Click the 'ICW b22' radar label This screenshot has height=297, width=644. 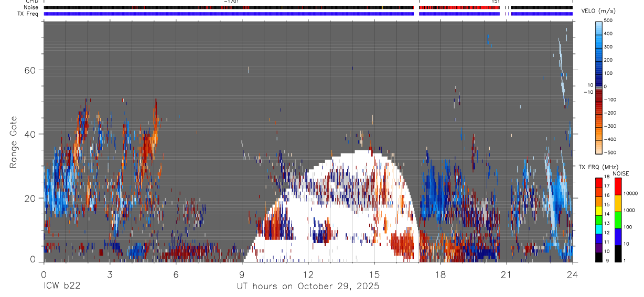[x=62, y=287]
